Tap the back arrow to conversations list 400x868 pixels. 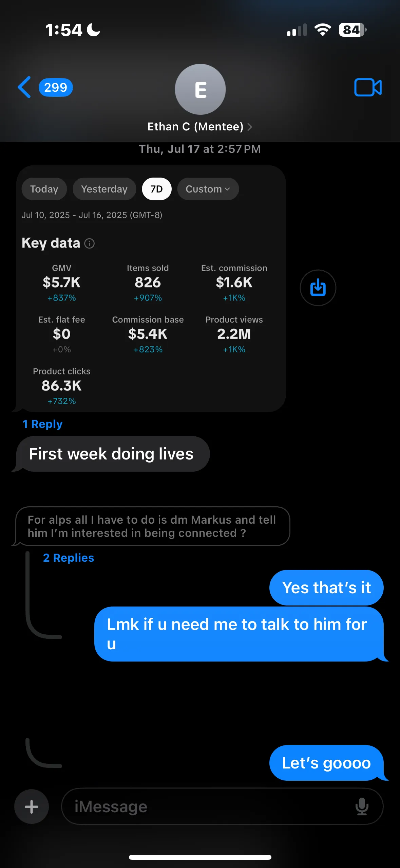pos(24,87)
